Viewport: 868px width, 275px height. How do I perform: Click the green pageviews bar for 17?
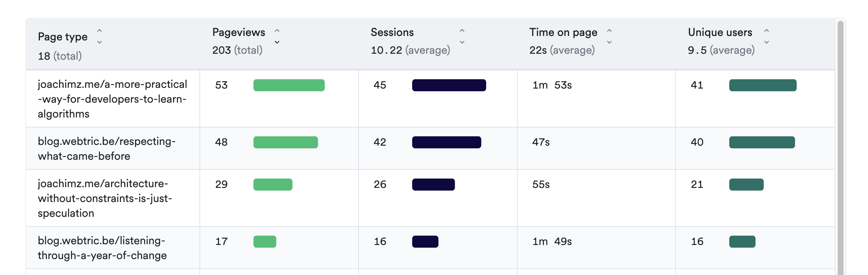[x=265, y=242]
